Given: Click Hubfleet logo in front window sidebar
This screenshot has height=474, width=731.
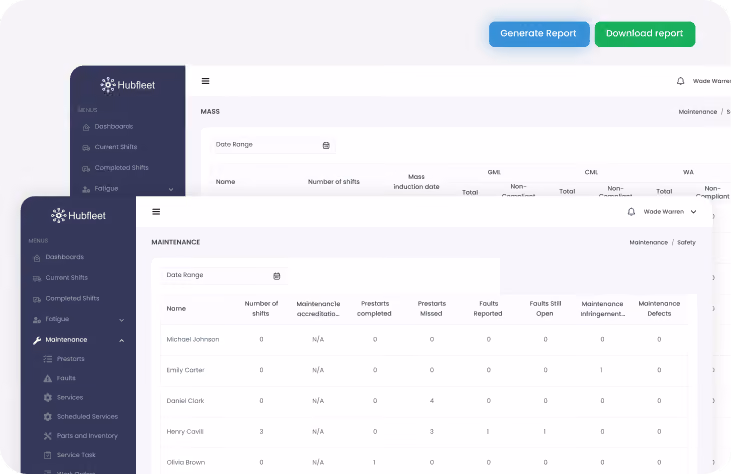Looking at the screenshot, I should pyautogui.click(x=78, y=215).
